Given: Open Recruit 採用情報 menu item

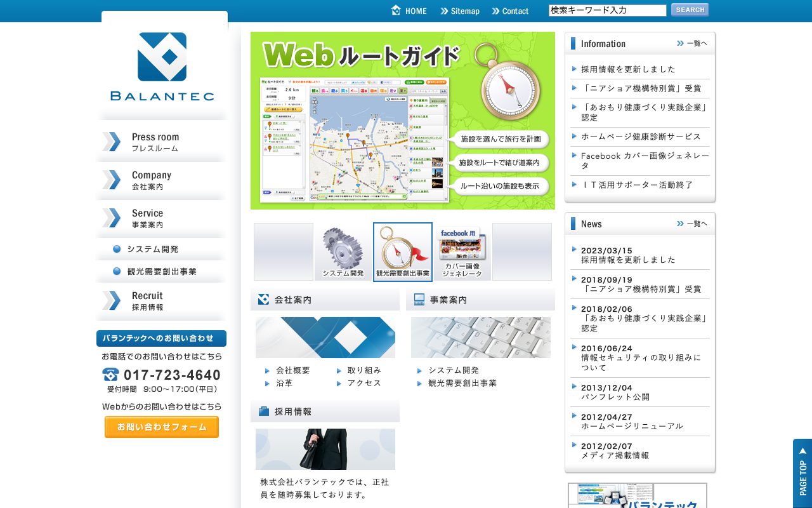Looking at the screenshot, I should pyautogui.click(x=162, y=301).
